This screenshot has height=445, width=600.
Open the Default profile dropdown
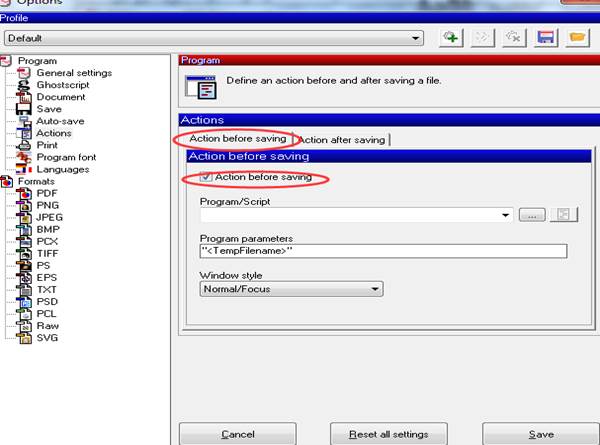coord(417,38)
